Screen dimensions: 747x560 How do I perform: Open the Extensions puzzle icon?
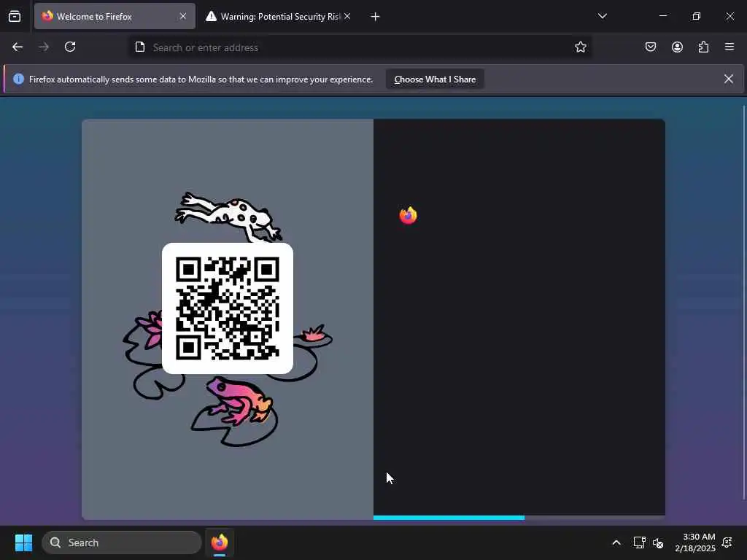point(703,47)
